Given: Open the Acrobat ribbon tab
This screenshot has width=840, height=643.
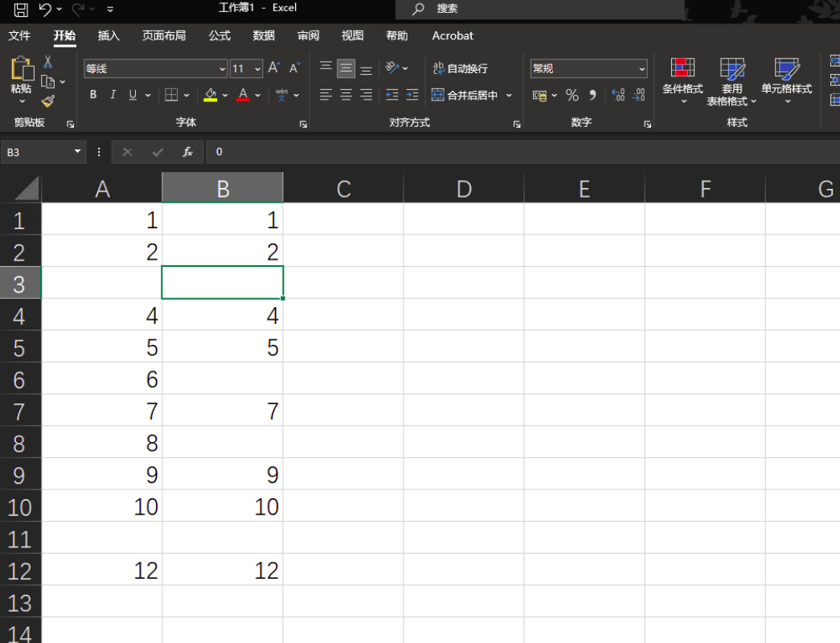Looking at the screenshot, I should (452, 35).
